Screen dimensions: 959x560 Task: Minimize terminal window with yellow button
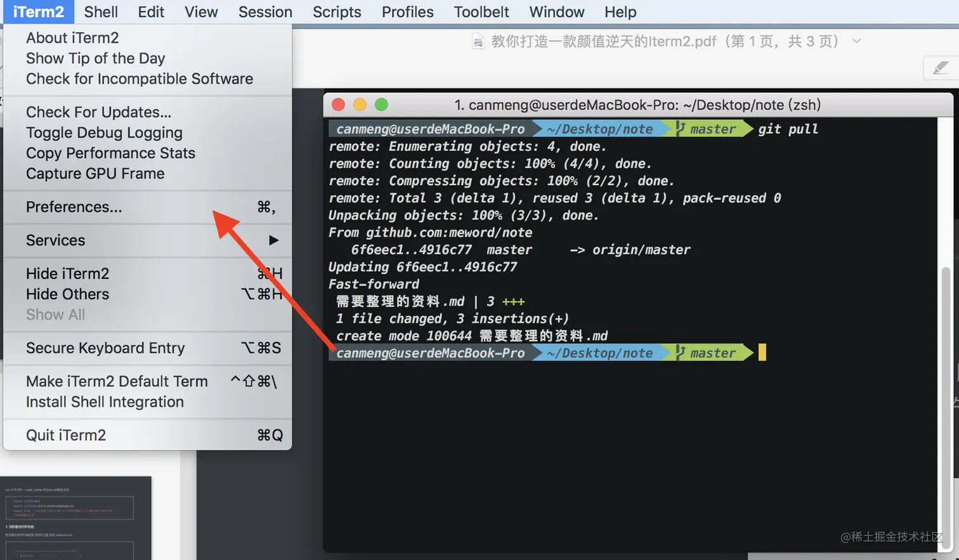tap(360, 105)
